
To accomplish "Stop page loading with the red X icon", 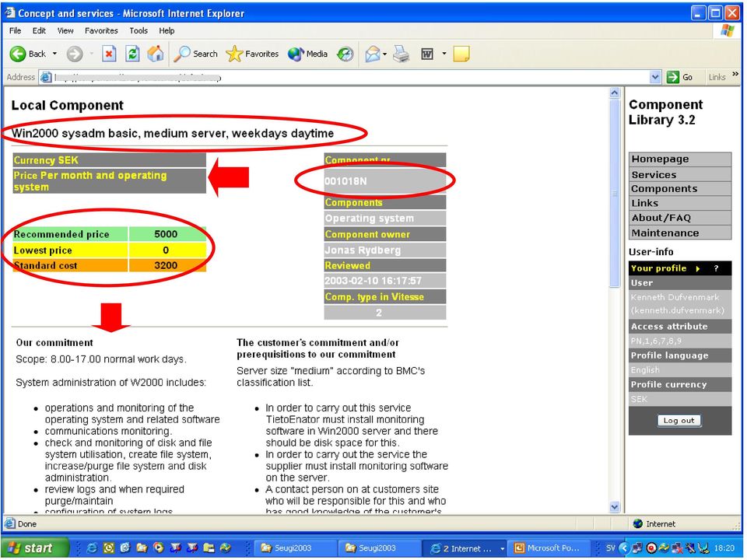I will 109,54.
